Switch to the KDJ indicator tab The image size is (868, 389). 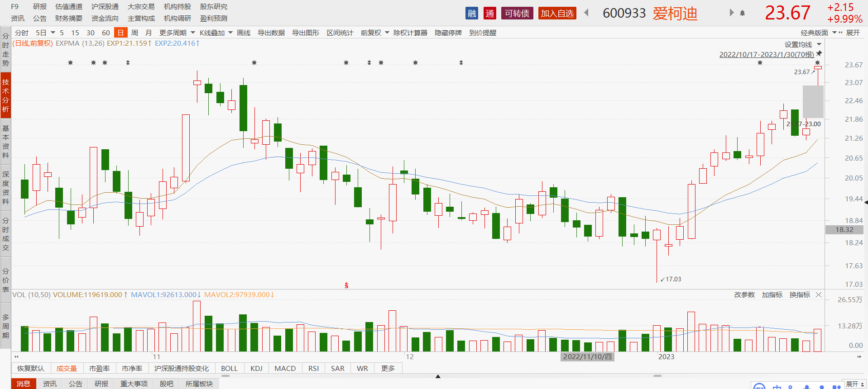tap(256, 368)
